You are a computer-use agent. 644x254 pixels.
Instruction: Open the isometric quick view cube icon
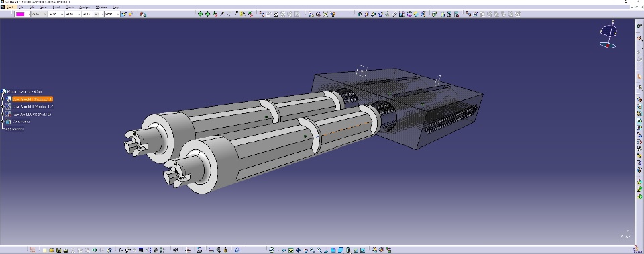[340, 250]
